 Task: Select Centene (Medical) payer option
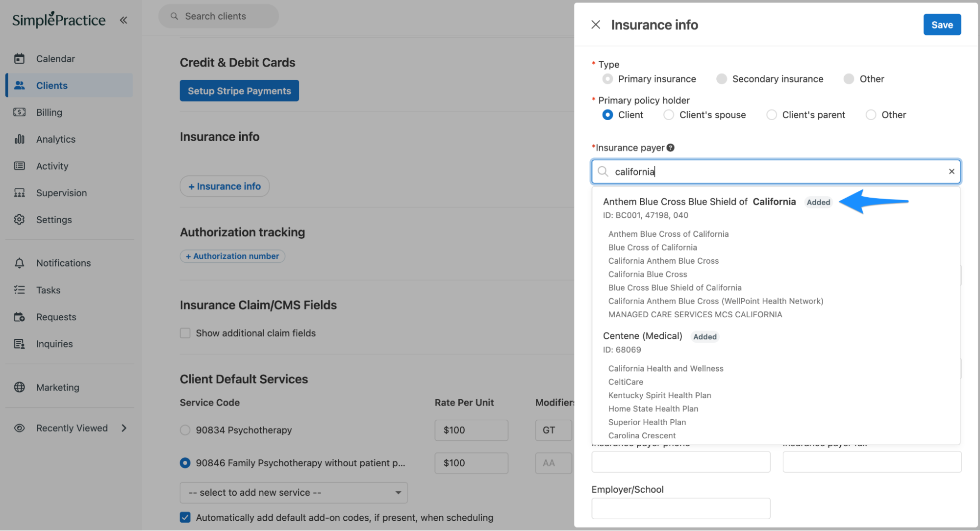click(642, 336)
